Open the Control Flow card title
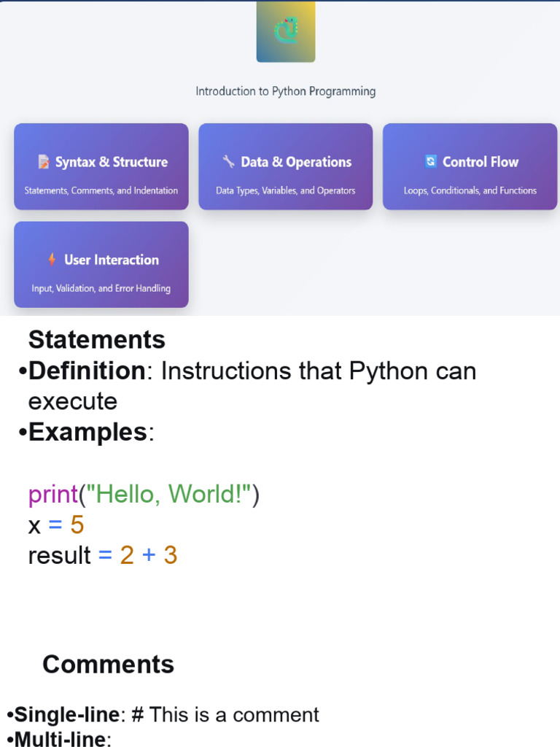This screenshot has width=560, height=747. 481,162
